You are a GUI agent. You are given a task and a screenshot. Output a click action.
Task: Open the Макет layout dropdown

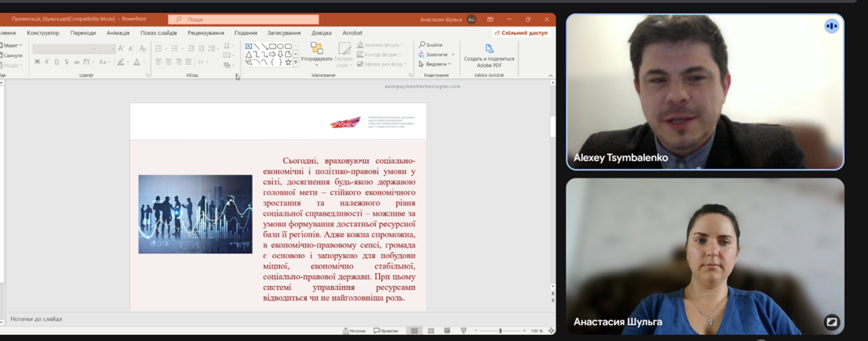click(12, 45)
